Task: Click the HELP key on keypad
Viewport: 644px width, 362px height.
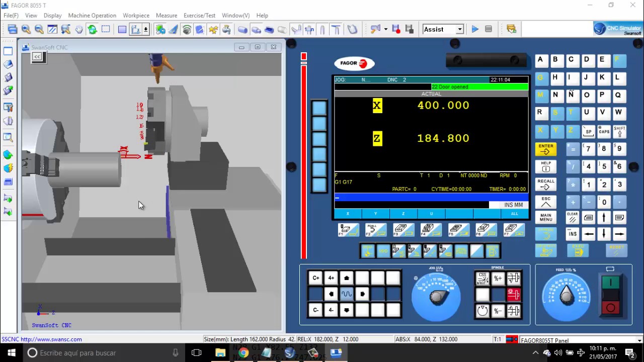Action: point(546,167)
